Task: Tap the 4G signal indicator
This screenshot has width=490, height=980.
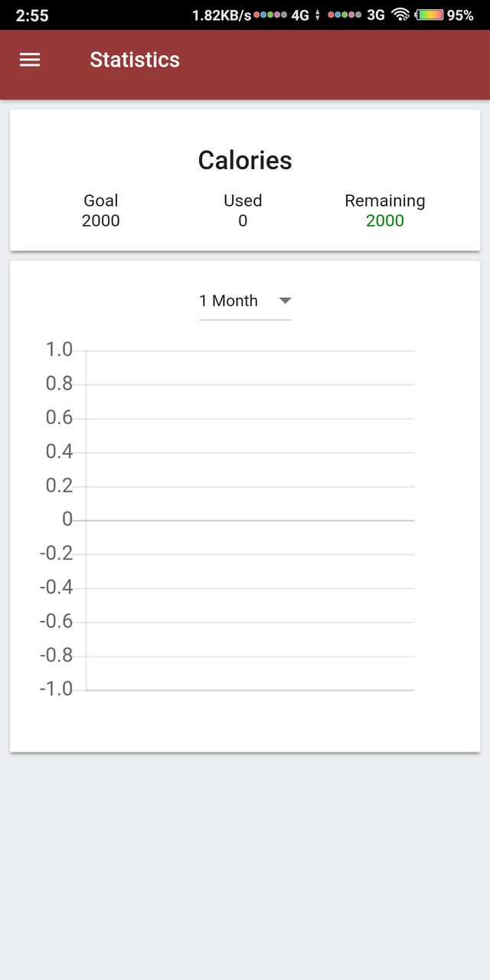Action: [299, 15]
